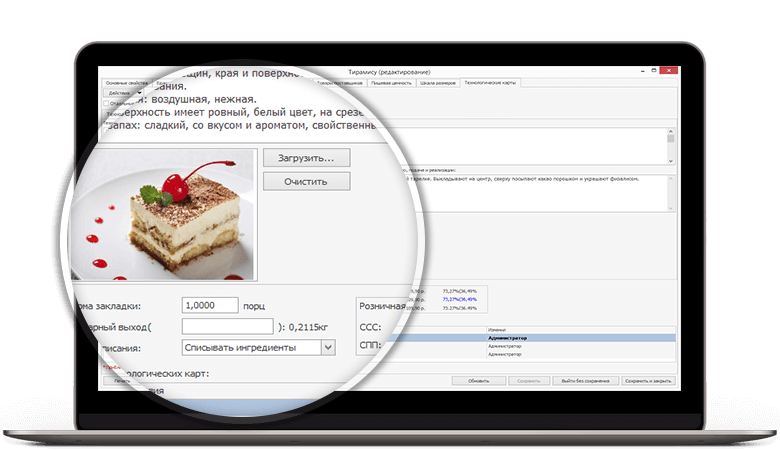Viewport: 780px width, 450px height.
Task: Click the Выйти без сохранения button
Action: point(582,381)
